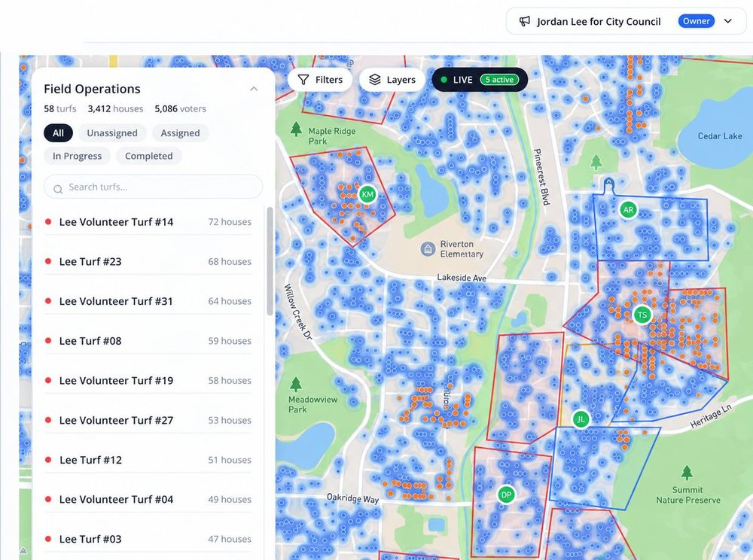Image resolution: width=753 pixels, height=560 pixels.
Task: Click the Pinecrest Blvd street label
Action: [541, 177]
